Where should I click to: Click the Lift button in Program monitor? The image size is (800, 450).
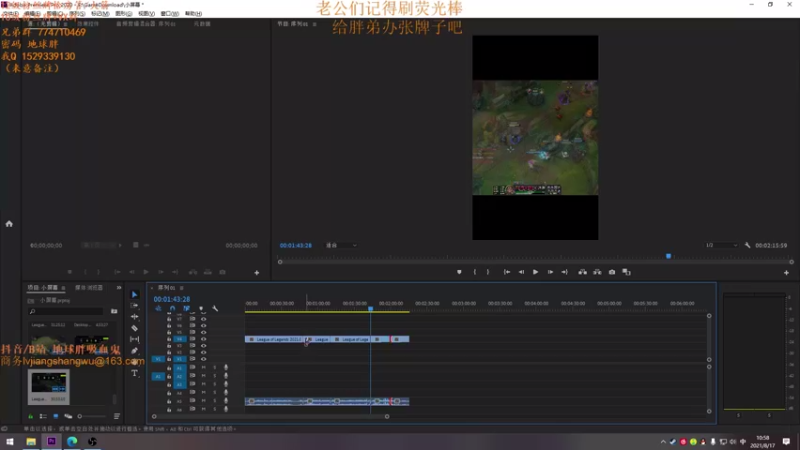pyautogui.click(x=582, y=272)
